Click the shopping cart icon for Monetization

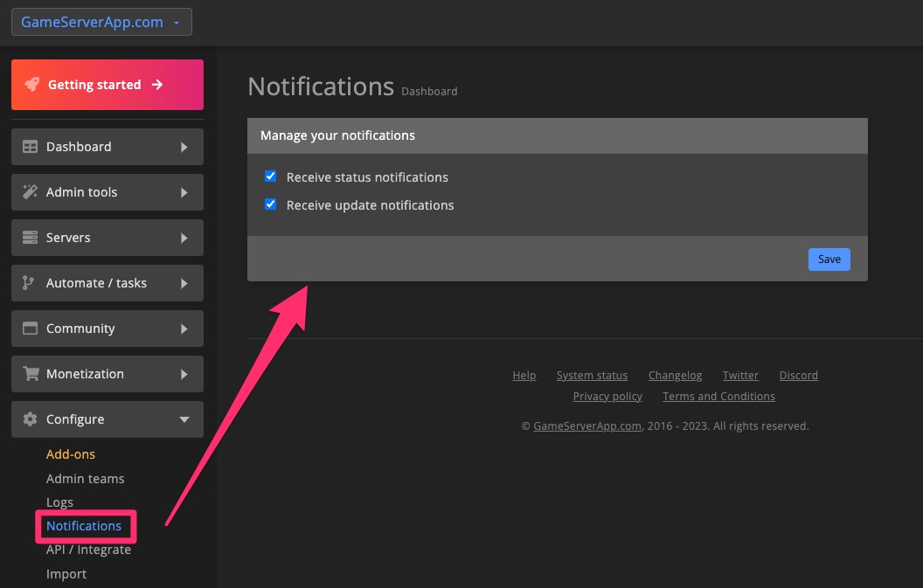30,373
